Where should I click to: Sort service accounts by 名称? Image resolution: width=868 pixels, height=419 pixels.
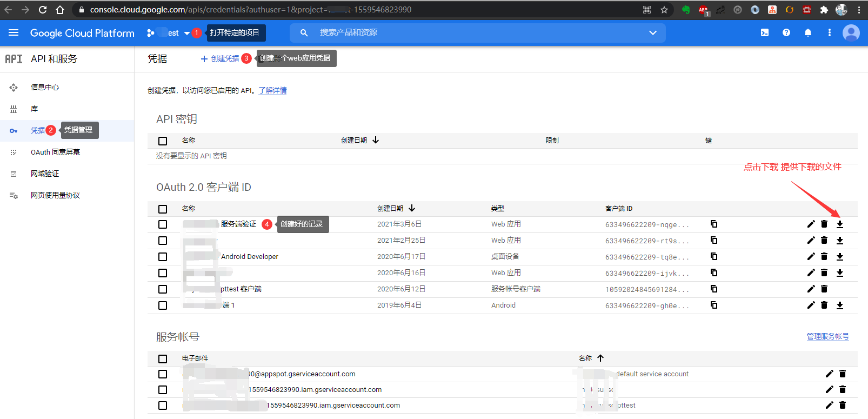pyautogui.click(x=591, y=358)
